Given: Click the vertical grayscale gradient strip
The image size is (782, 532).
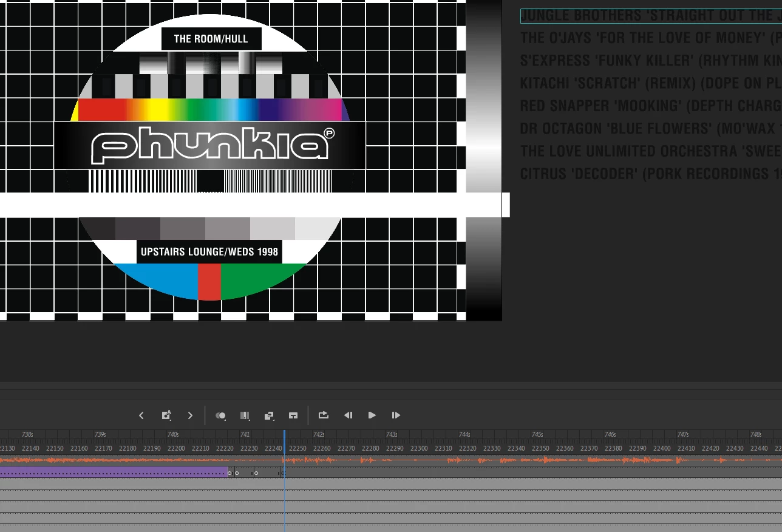Looking at the screenshot, I should coord(484,160).
